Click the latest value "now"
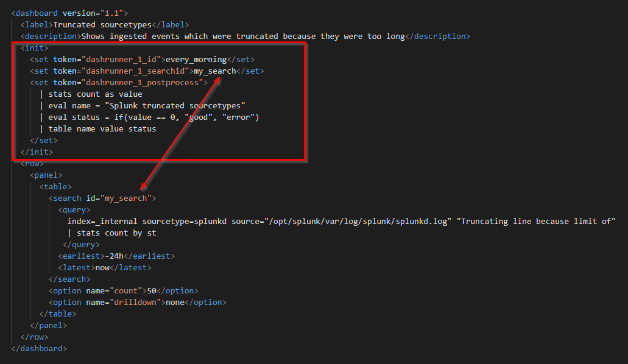The image size is (628, 364). 102,268
